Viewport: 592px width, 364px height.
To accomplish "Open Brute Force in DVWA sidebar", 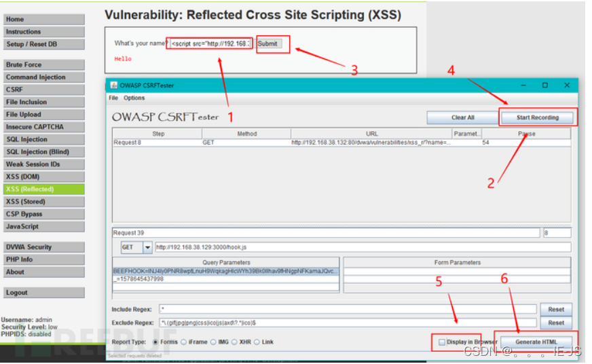I will point(44,65).
